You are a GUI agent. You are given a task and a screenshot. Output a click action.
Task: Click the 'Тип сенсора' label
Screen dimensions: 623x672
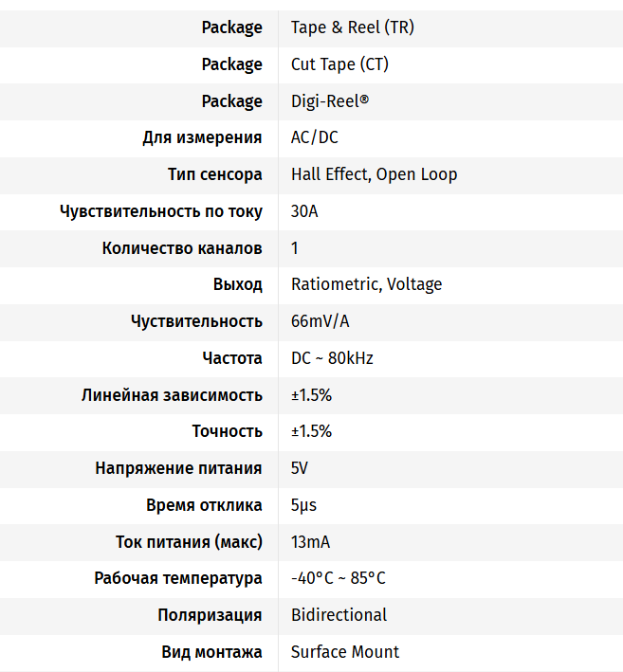(x=214, y=174)
